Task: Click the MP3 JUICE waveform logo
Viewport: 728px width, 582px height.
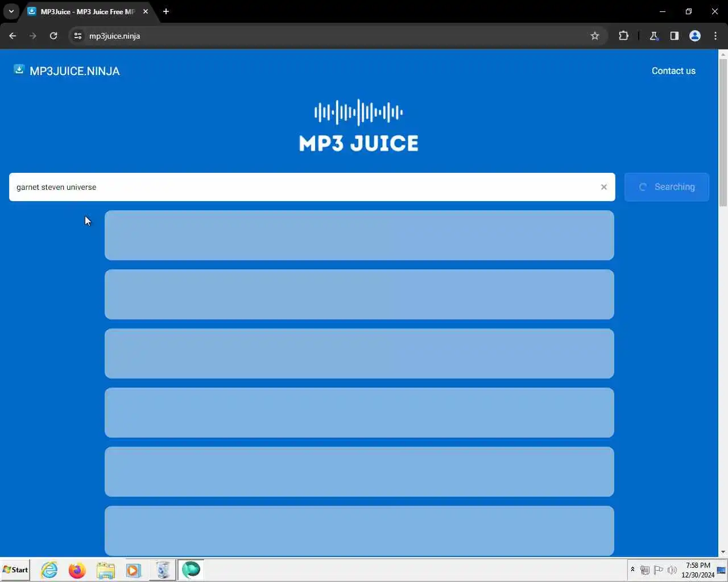Action: pyautogui.click(x=359, y=126)
